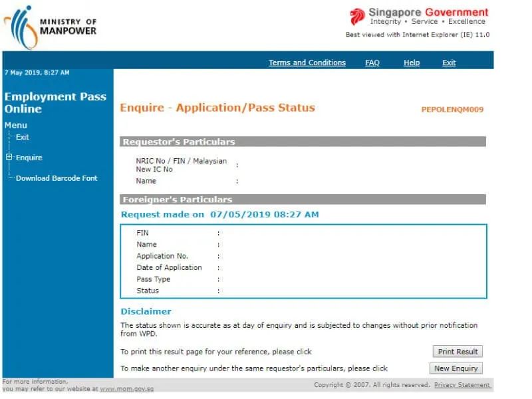Click the Status field in foreigner details
Screen dimensions: 532x399
pos(148,291)
